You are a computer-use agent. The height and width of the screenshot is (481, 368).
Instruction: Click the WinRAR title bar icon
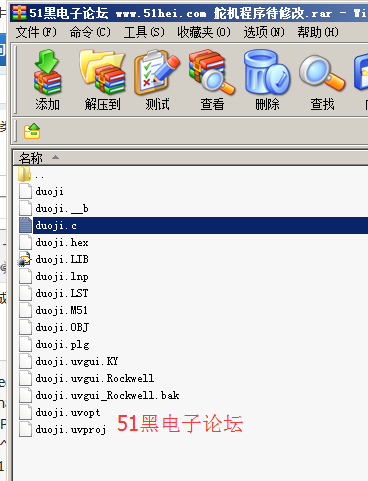point(19,13)
